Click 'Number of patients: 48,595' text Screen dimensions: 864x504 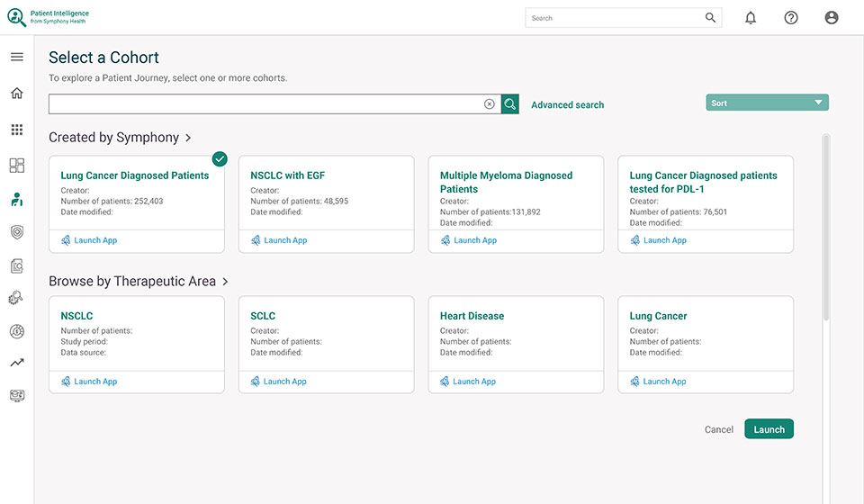pyautogui.click(x=299, y=201)
